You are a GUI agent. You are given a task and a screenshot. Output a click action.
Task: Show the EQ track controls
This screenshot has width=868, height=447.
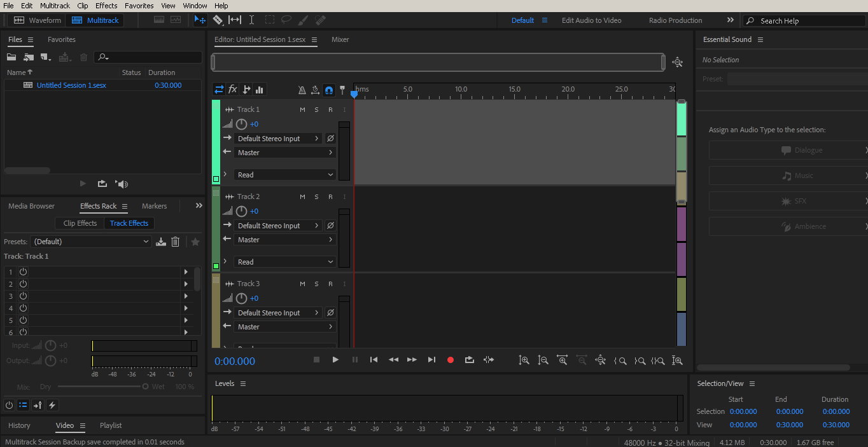pos(260,90)
